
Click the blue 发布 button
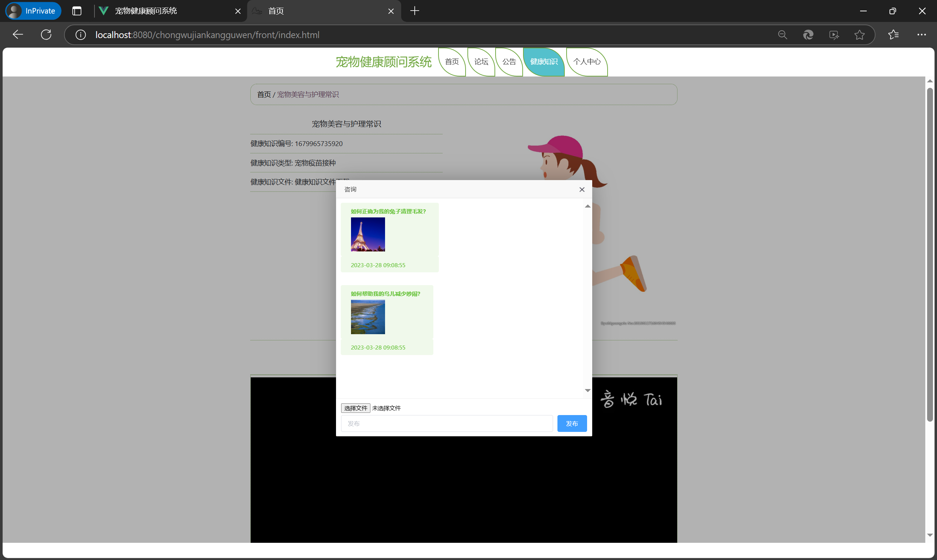click(571, 423)
